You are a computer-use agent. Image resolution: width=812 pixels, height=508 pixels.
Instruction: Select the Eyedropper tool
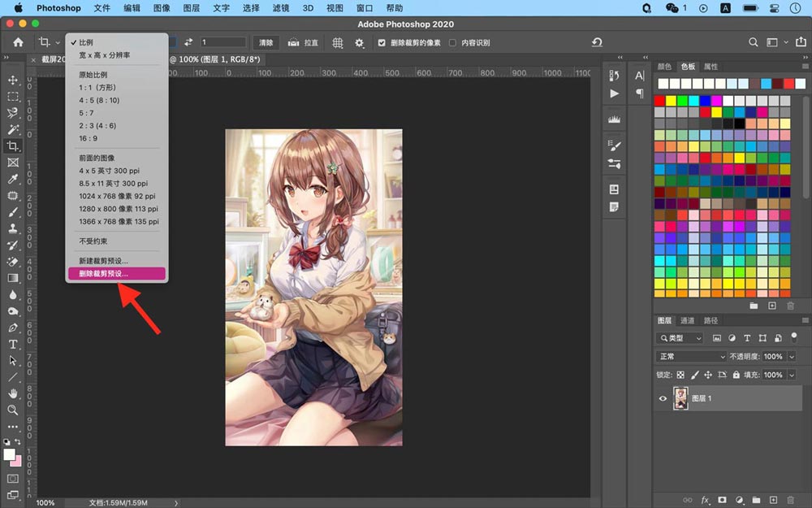(x=13, y=179)
